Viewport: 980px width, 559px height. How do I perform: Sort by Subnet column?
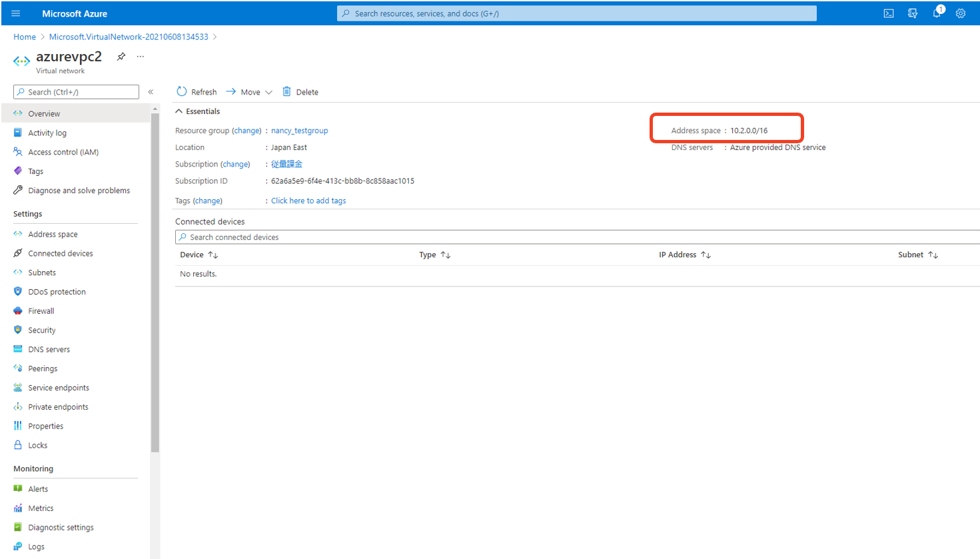click(918, 255)
